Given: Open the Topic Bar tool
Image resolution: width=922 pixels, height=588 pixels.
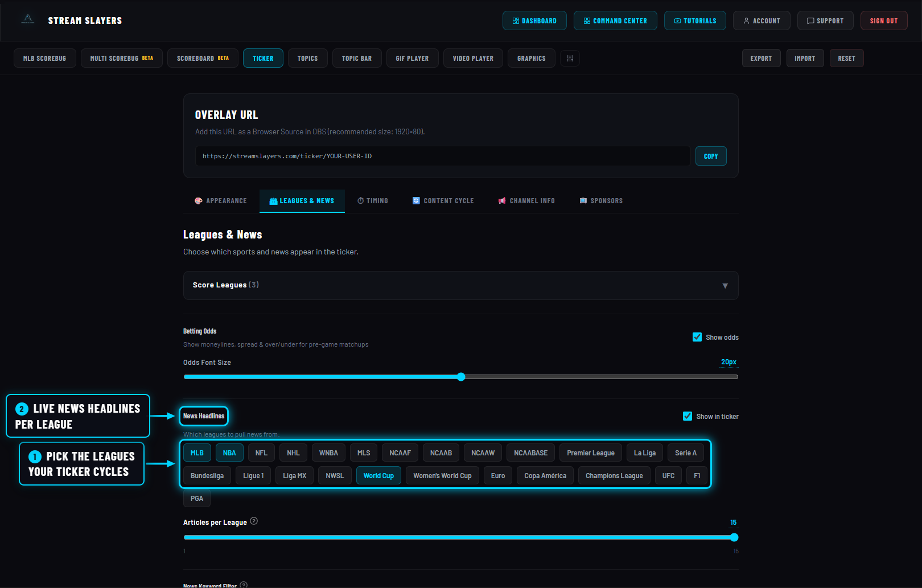Looking at the screenshot, I should [x=356, y=58].
